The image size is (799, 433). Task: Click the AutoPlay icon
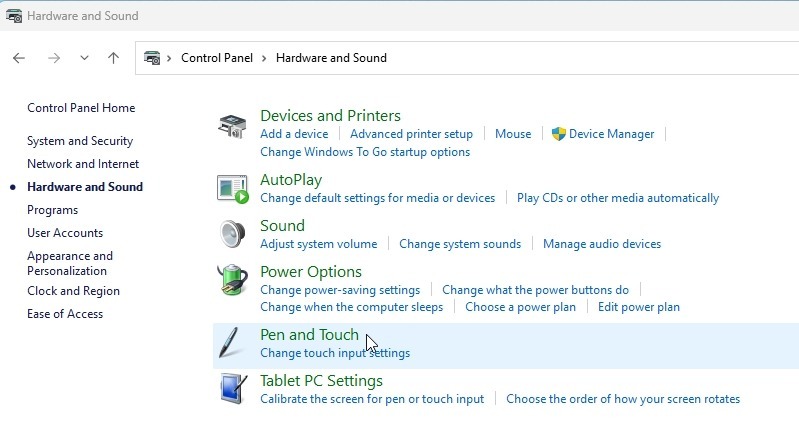232,188
